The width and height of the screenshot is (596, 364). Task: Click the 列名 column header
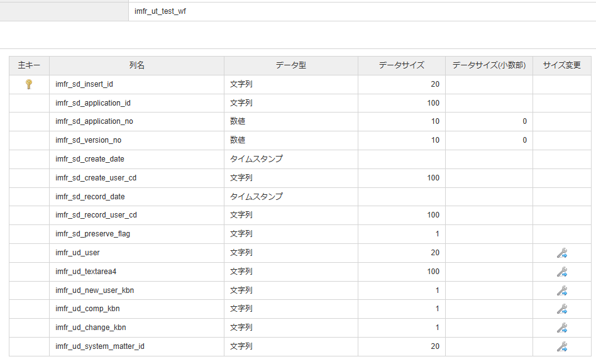click(x=136, y=65)
